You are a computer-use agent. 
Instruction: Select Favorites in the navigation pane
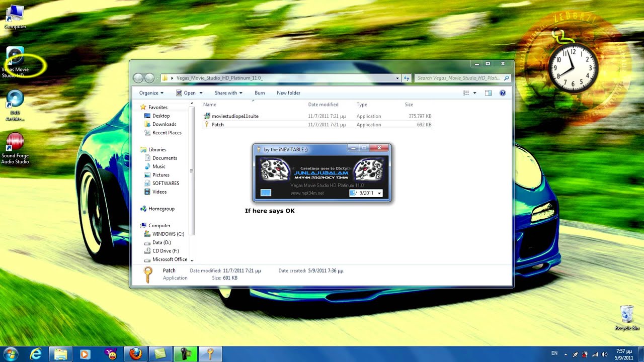[x=157, y=107]
